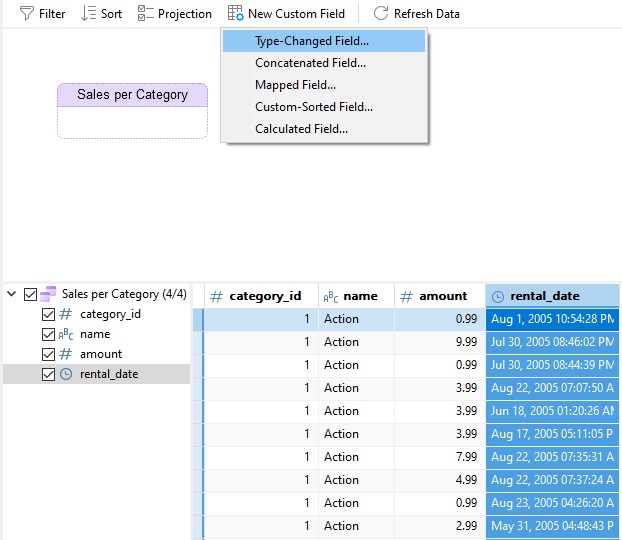
Task: Click the Projection checklist icon
Action: tap(145, 13)
